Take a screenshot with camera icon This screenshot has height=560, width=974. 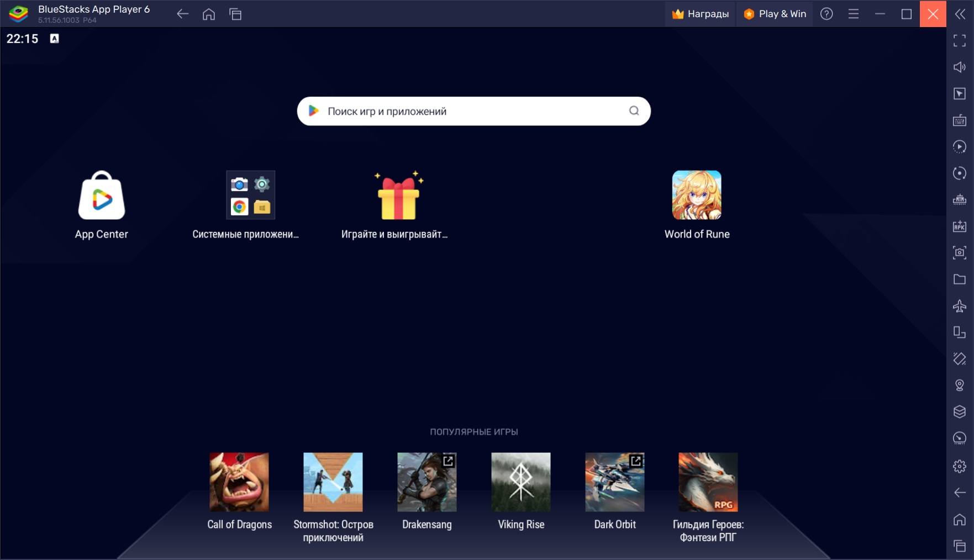coord(960,252)
